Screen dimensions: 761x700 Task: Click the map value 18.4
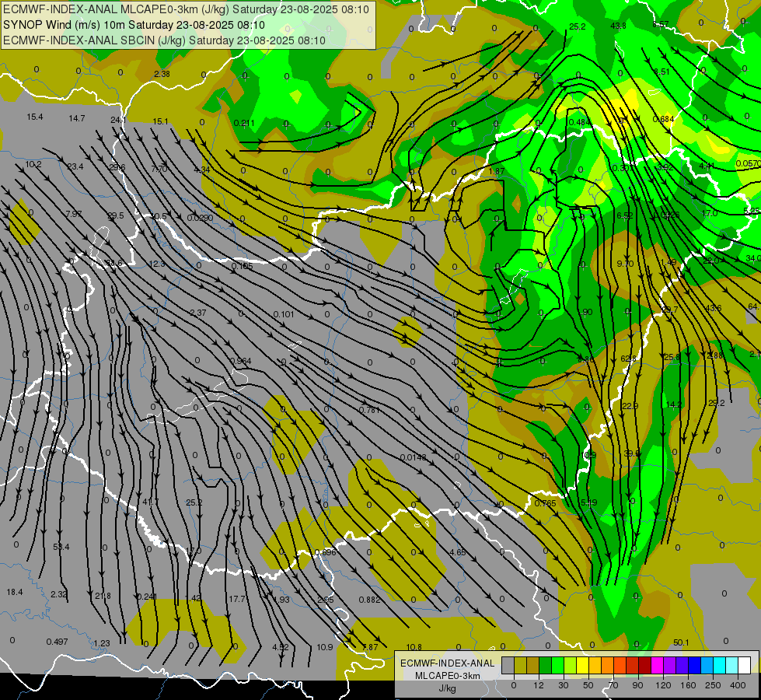(15, 592)
